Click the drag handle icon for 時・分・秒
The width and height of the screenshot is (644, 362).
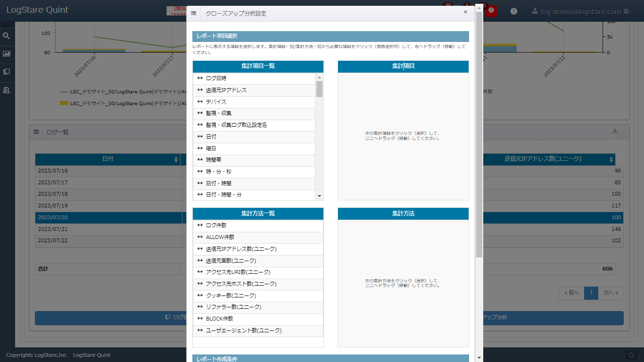point(200,172)
